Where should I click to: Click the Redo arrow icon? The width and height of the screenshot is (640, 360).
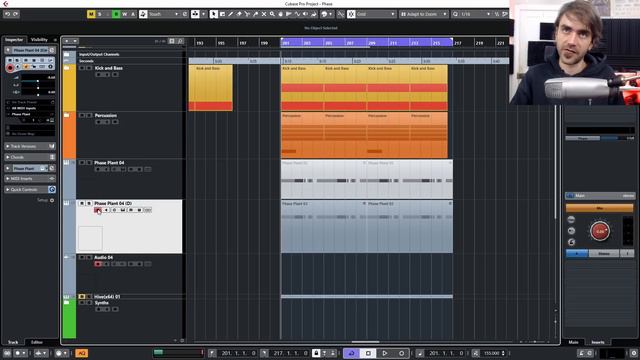pos(16,14)
